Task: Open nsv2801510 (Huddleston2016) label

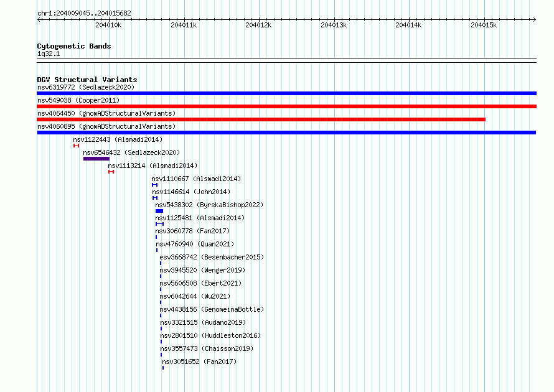Action: 210,335
